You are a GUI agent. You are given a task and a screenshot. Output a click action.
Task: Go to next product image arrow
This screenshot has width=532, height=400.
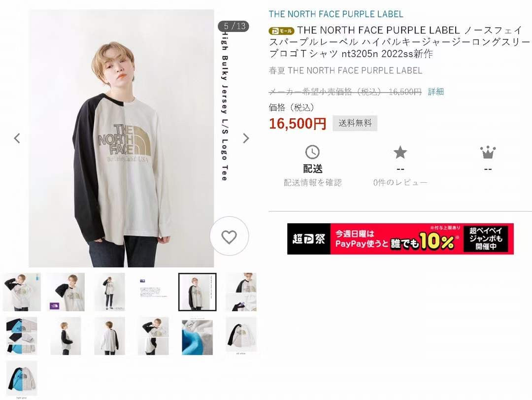click(246, 138)
